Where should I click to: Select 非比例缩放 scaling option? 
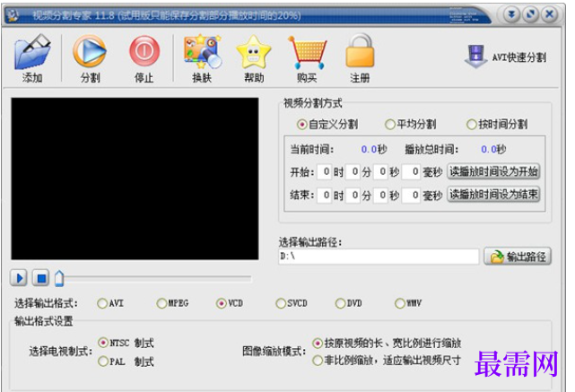pos(387,361)
